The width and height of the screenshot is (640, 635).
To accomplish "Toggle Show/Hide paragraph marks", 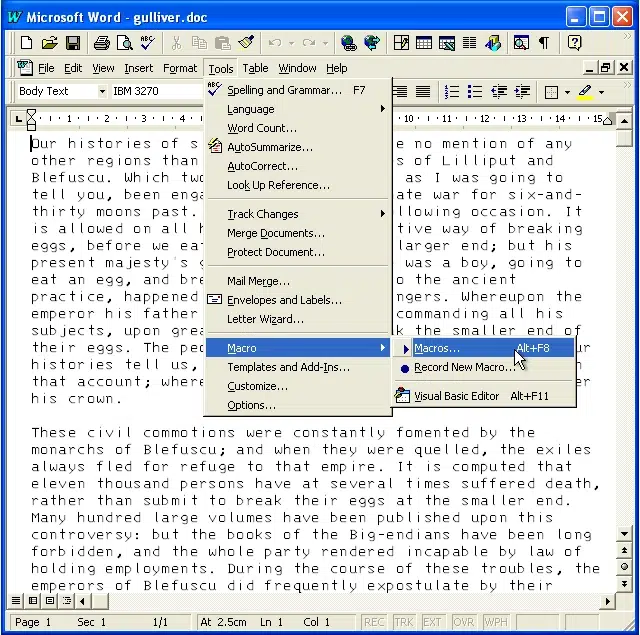I will 544,42.
